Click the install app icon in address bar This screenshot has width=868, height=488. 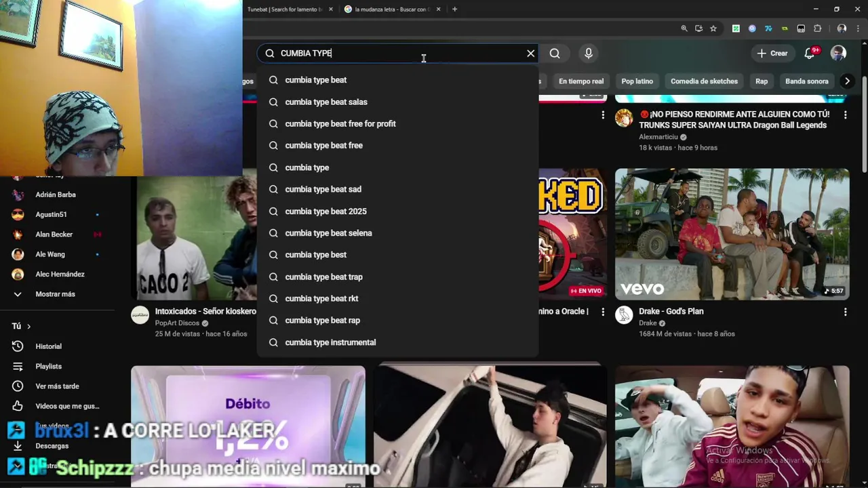(698, 28)
